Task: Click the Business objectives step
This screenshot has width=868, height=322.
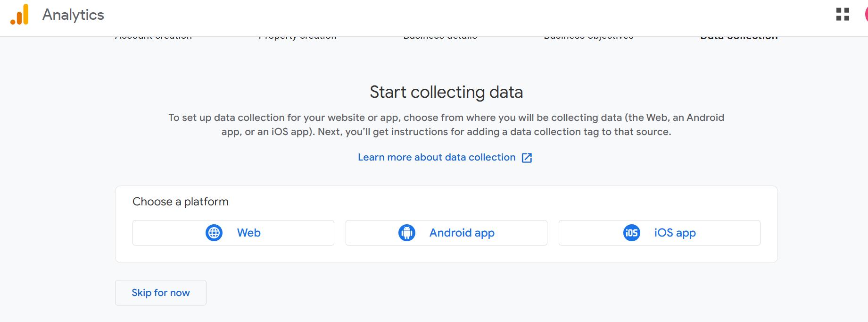Action: point(588,35)
